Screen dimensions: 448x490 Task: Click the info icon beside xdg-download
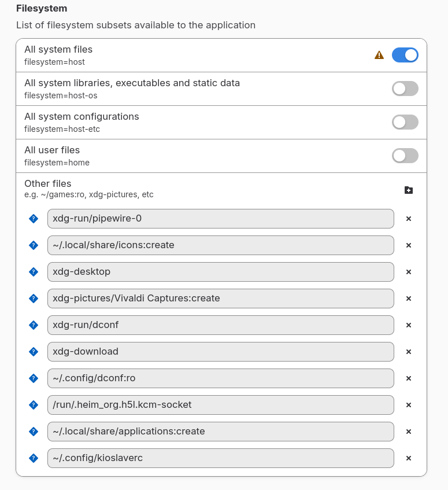(34, 352)
